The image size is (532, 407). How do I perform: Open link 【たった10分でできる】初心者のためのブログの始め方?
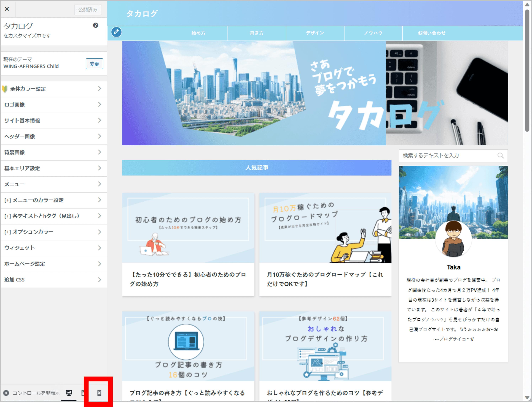[x=188, y=279]
